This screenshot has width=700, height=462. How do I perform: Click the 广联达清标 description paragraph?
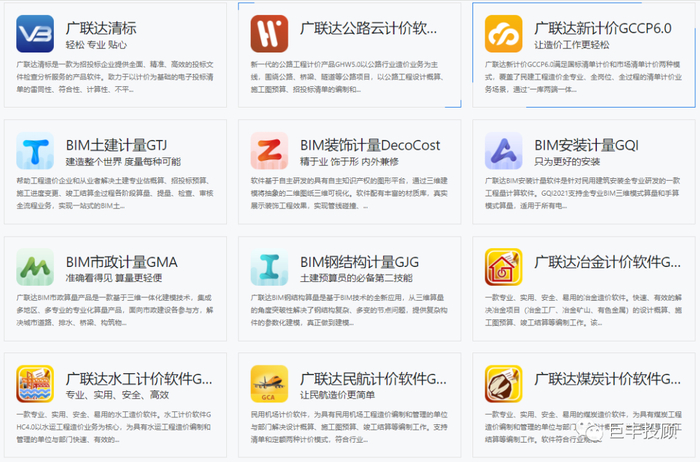point(115,77)
